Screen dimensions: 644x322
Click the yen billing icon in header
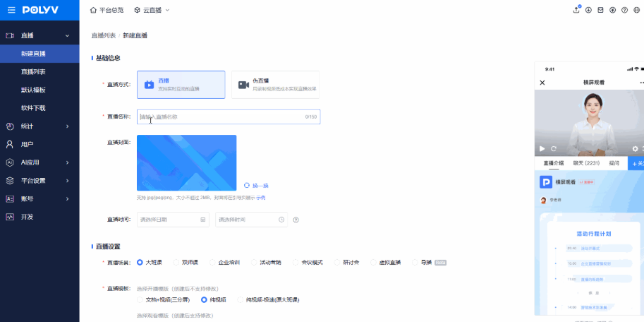[x=612, y=10]
